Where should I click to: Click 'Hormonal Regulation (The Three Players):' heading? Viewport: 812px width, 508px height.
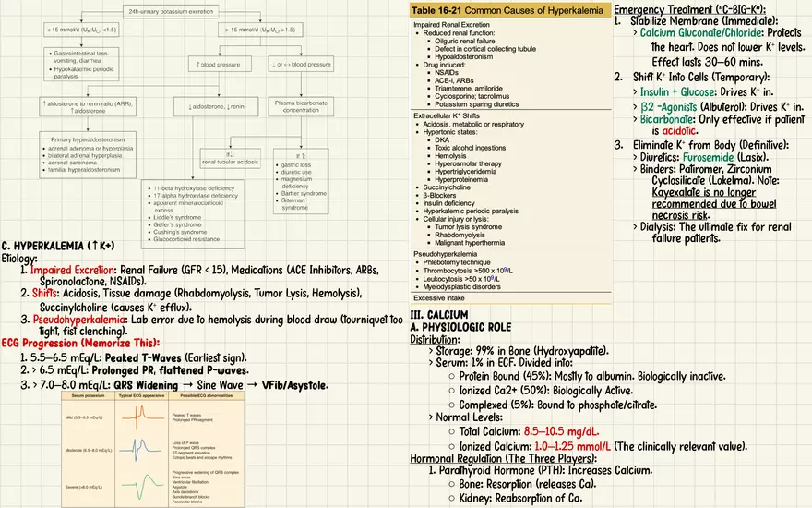pyautogui.click(x=504, y=459)
